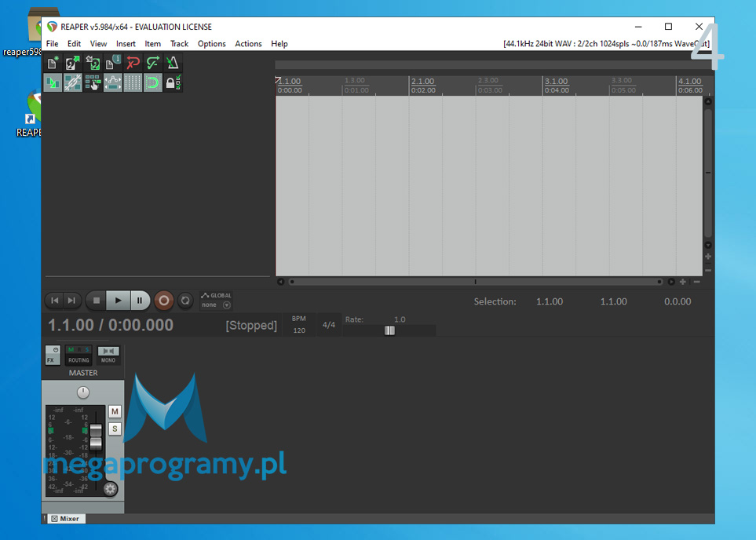Viewport: 756px width, 540px height.
Task: Open a project using the disk icon
Action: coord(72,63)
